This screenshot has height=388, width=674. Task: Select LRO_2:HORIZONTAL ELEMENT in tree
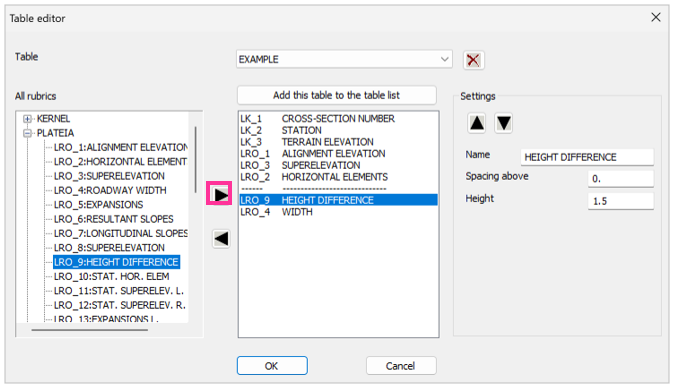pyautogui.click(x=120, y=162)
